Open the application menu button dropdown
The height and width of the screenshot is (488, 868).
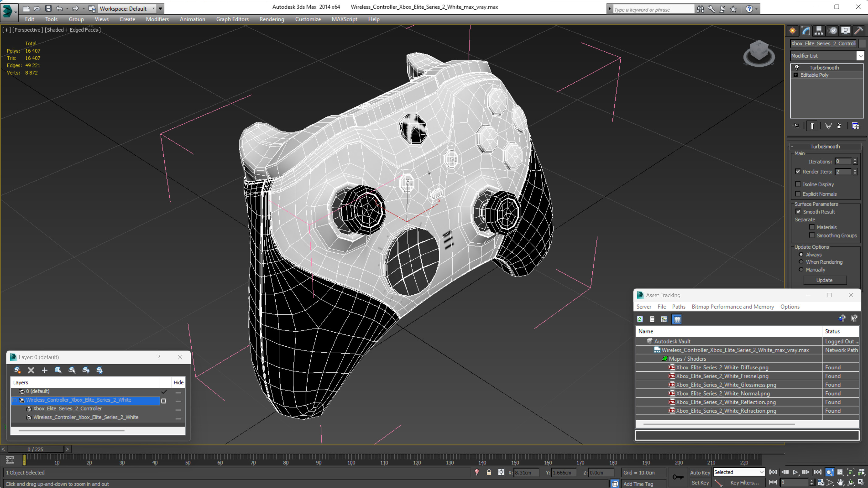pos(9,12)
